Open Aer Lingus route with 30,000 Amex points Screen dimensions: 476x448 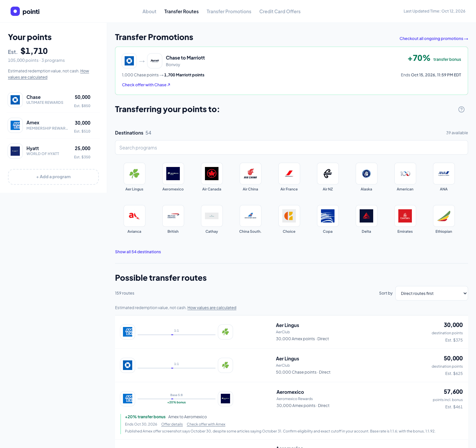(292, 332)
